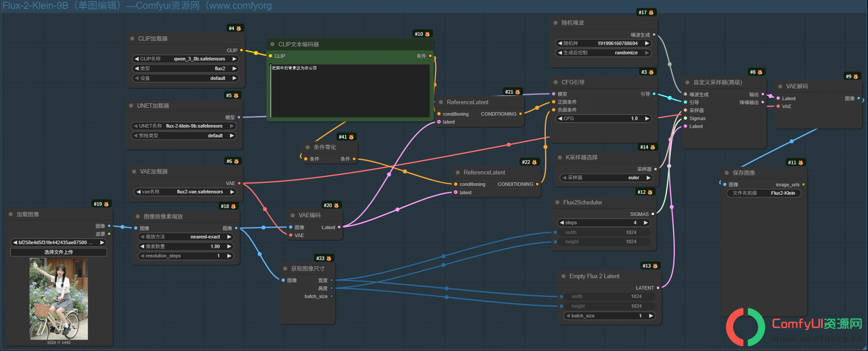868x351 pixels.
Task: Open the UNET名称 model dropdown
Action: pyautogui.click(x=183, y=126)
